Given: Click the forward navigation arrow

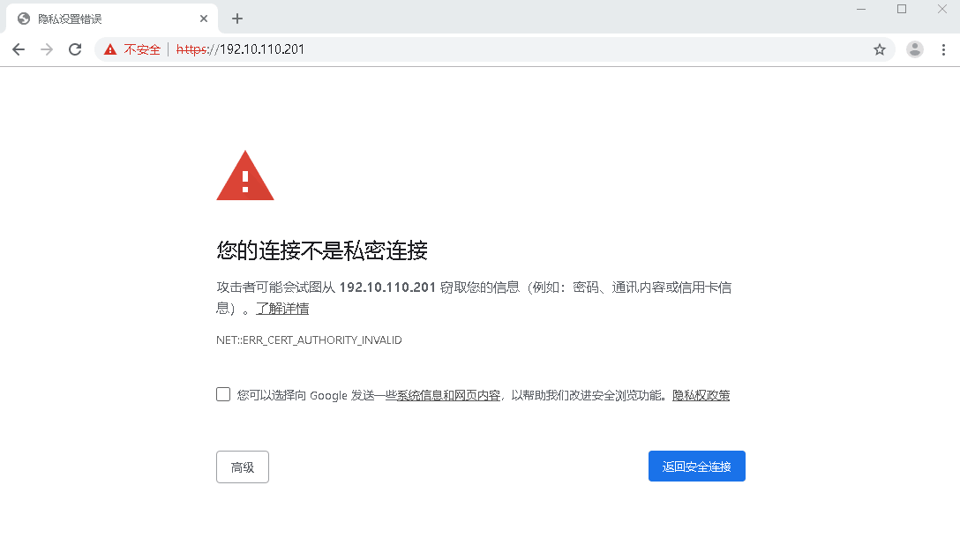Looking at the screenshot, I should (47, 49).
